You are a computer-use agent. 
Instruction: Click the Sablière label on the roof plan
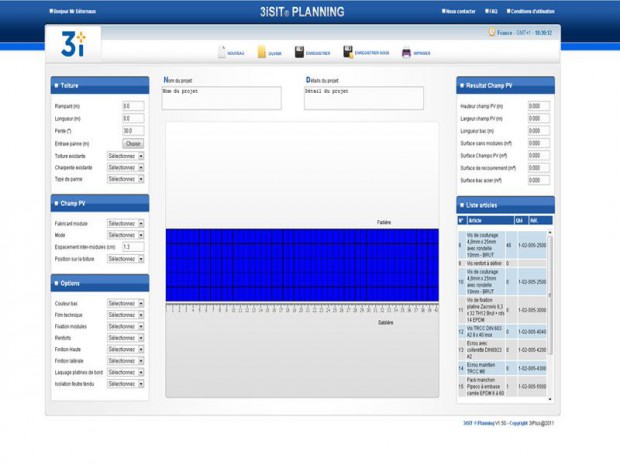click(386, 323)
